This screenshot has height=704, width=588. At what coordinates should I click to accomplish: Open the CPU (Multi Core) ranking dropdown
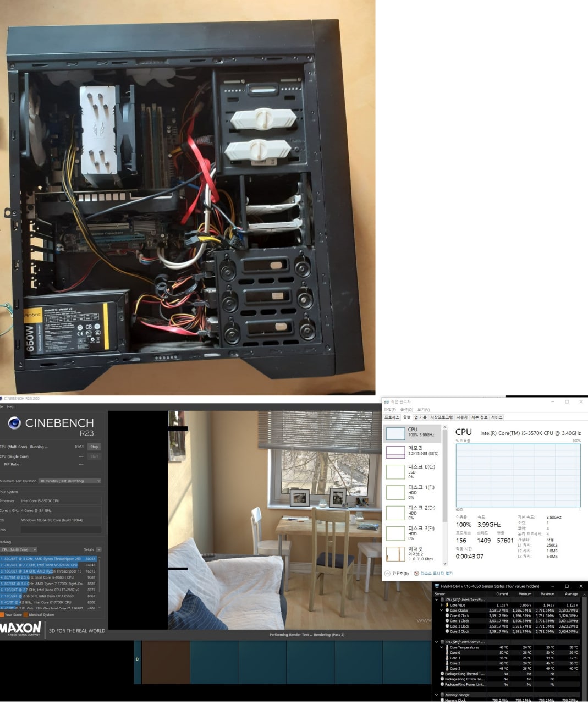click(x=19, y=549)
